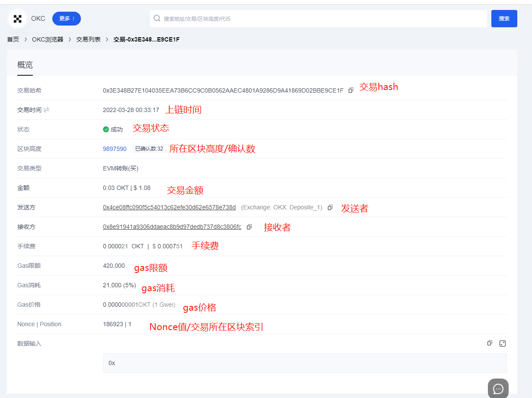Copy the 数据输入 data using copy icon
The height and width of the screenshot is (398, 532).
pyautogui.click(x=489, y=343)
